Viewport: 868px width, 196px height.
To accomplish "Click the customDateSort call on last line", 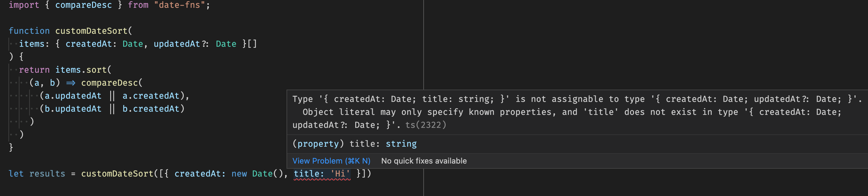I will tap(117, 174).
